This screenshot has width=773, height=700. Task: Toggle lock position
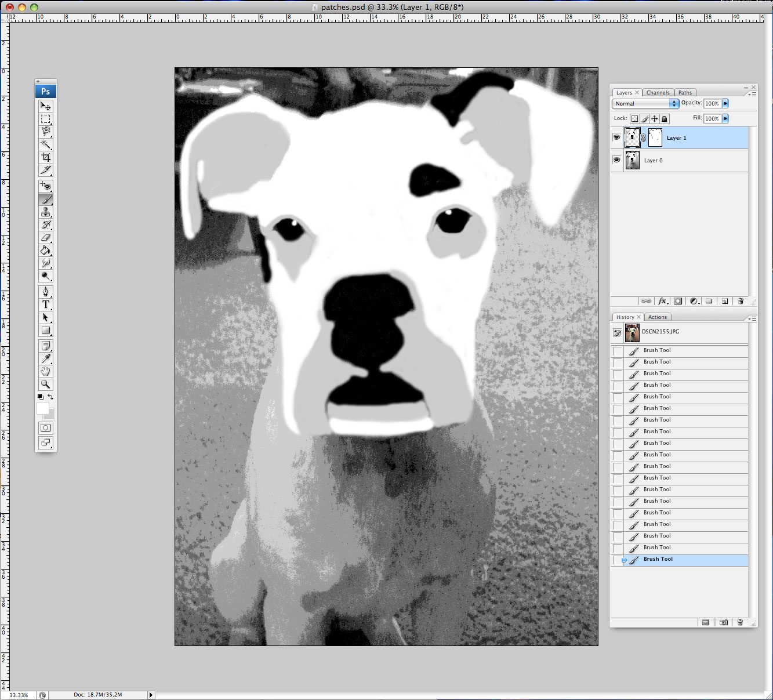click(x=655, y=118)
